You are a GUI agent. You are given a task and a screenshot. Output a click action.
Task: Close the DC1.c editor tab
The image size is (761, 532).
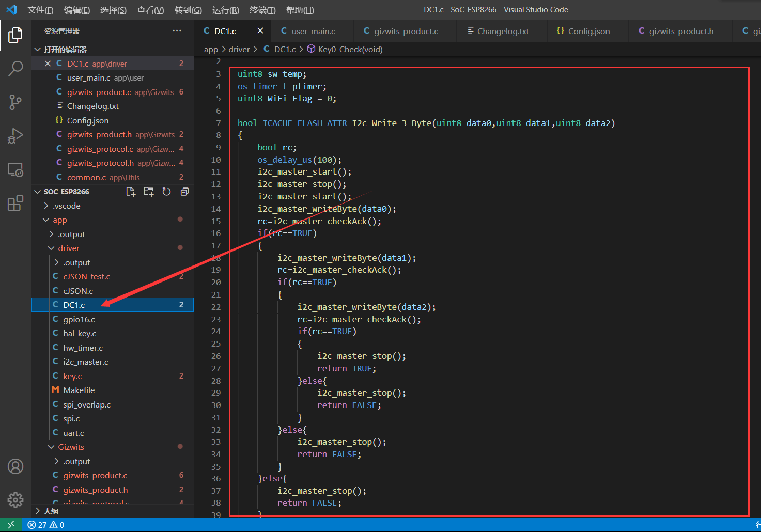click(260, 31)
